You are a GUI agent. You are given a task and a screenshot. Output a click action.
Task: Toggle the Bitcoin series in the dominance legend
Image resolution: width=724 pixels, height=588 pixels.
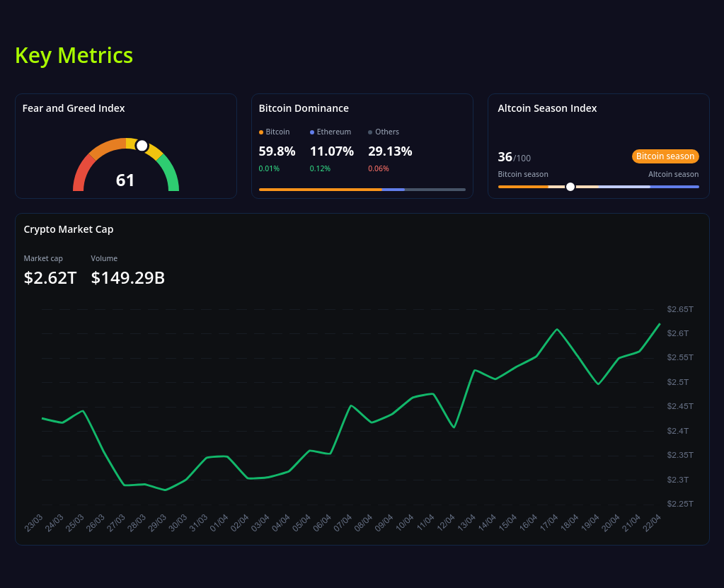(272, 132)
